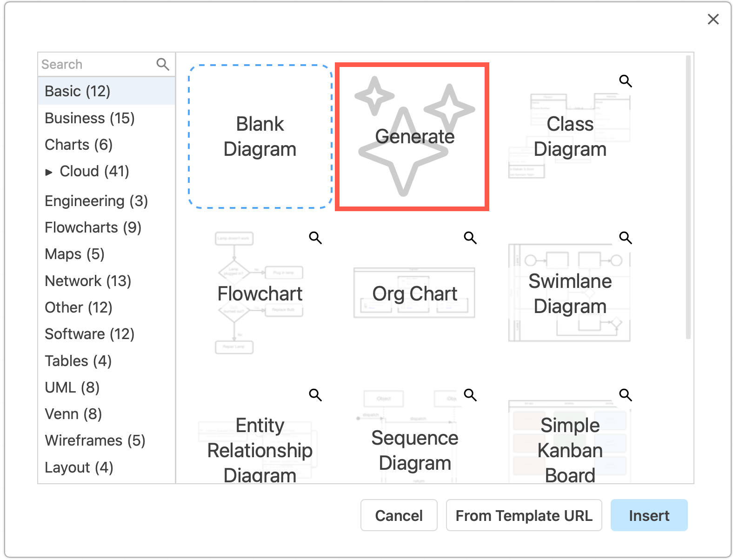Open From Template URL dialog
This screenshot has width=733, height=560.
click(524, 515)
